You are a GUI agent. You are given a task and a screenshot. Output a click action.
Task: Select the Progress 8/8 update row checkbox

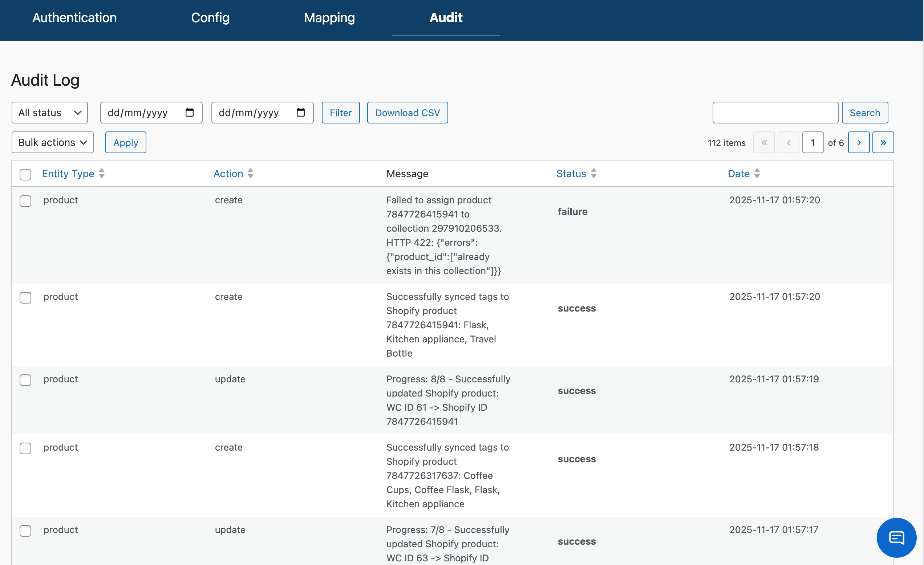pos(25,380)
